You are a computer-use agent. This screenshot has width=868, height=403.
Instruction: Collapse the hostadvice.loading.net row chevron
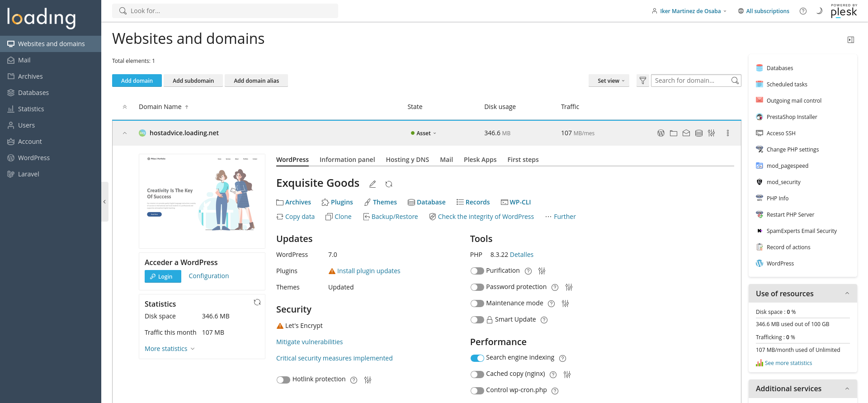tap(125, 133)
